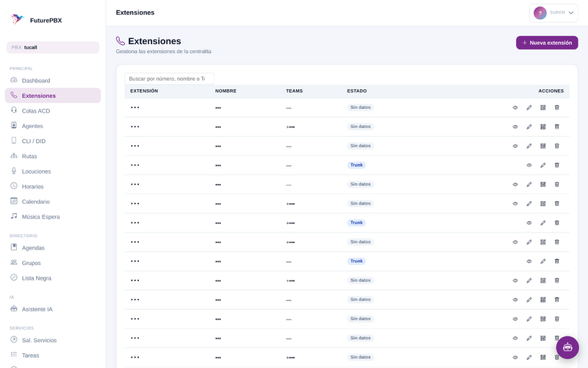Image resolution: width=588 pixels, height=368 pixels.
Task: Open Rutas network icon
Action: coord(14,155)
